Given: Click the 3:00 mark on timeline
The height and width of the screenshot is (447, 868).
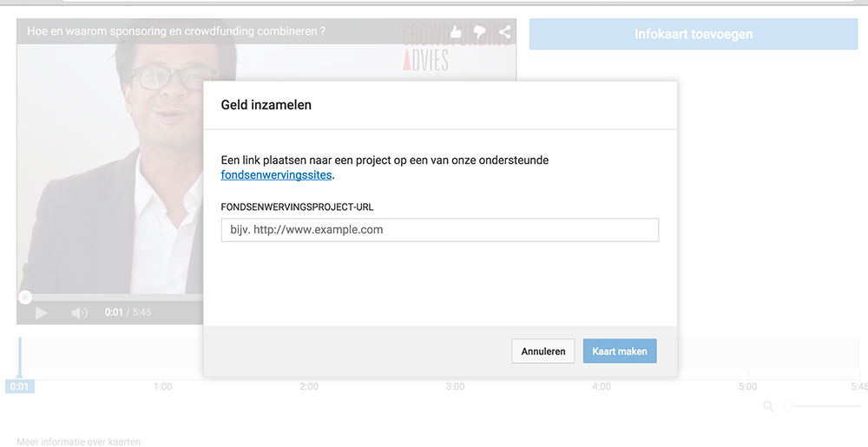Looking at the screenshot, I should (455, 386).
